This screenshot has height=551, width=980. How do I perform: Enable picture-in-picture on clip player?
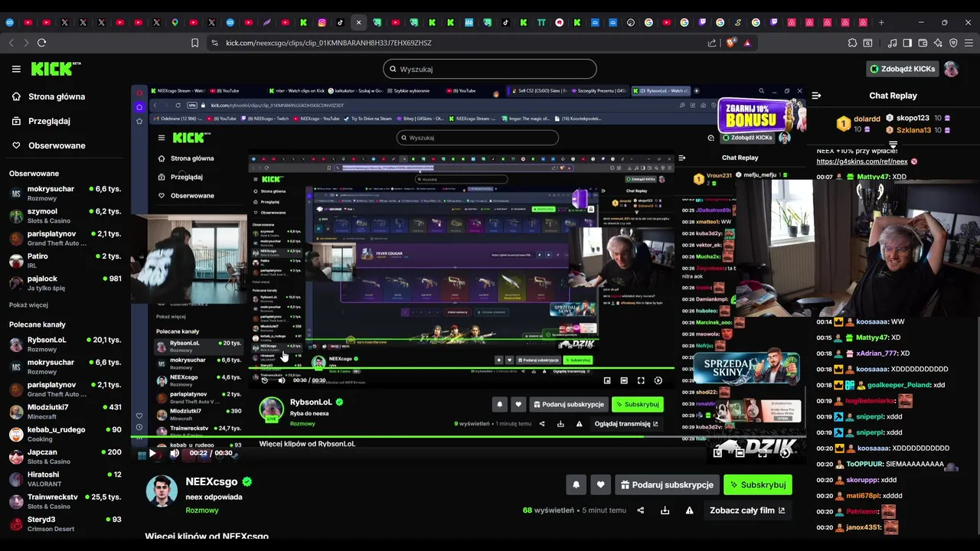[717, 453]
